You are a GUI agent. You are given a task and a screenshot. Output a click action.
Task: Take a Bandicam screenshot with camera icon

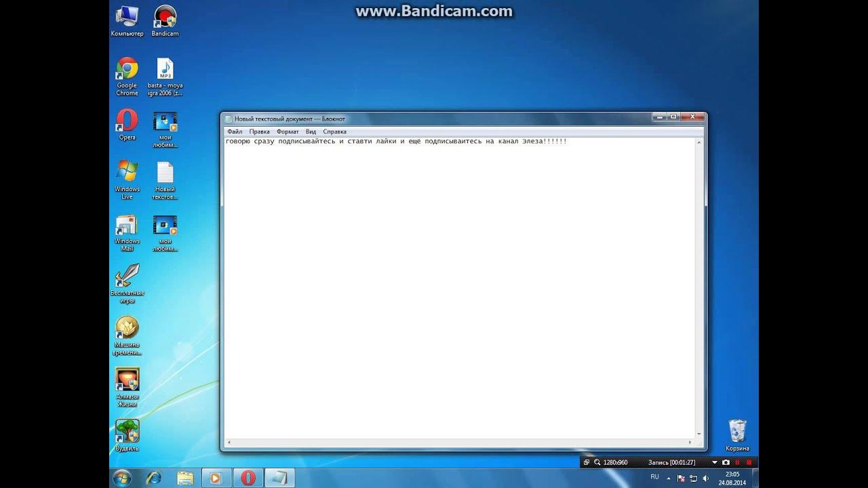[x=726, y=462]
